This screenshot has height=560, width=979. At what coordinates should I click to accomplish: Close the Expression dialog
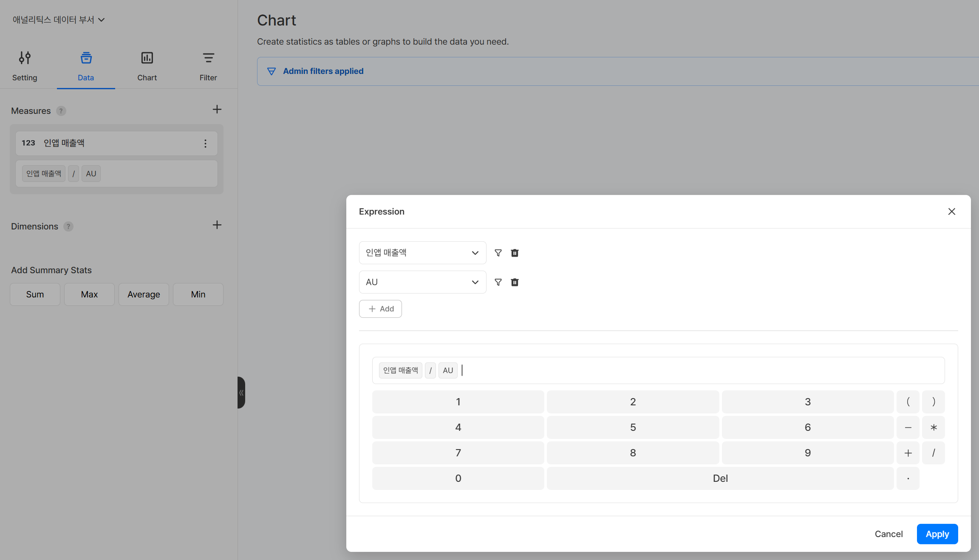951,212
